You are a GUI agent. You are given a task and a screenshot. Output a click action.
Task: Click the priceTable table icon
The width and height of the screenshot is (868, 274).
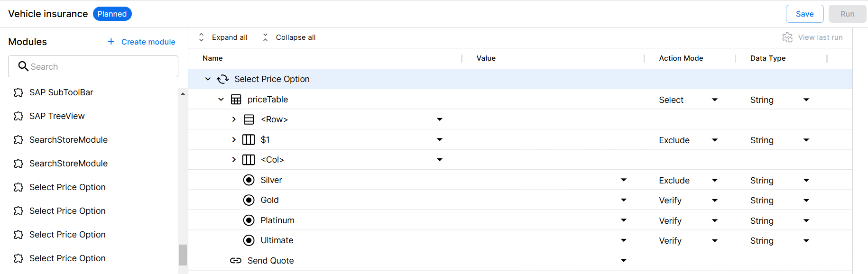236,100
